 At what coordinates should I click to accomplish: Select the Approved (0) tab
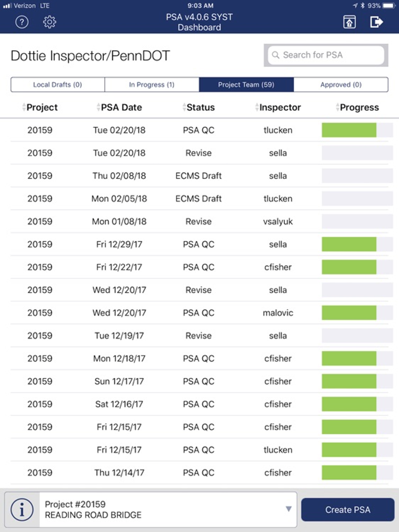pyautogui.click(x=341, y=85)
